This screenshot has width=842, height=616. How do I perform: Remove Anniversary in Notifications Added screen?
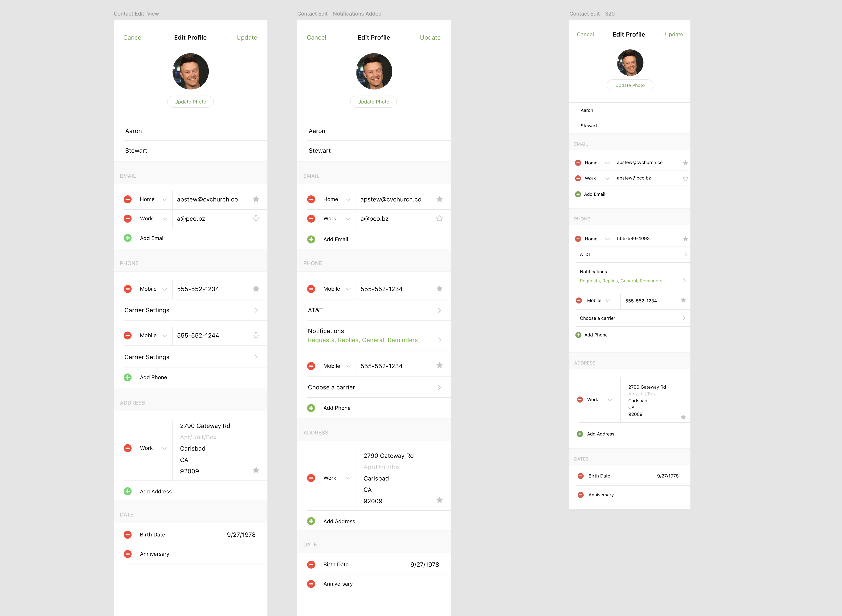click(x=311, y=584)
